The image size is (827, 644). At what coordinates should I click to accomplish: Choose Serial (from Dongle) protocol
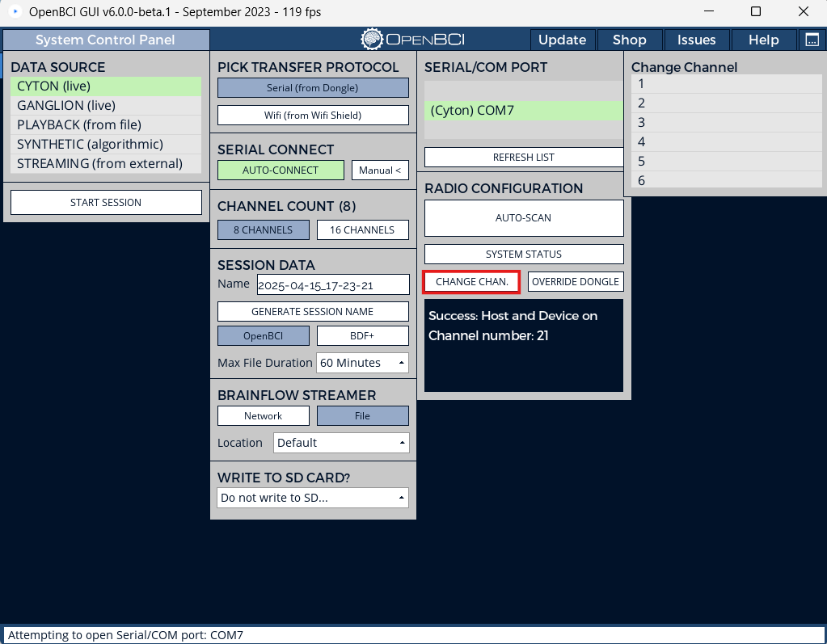pyautogui.click(x=313, y=88)
